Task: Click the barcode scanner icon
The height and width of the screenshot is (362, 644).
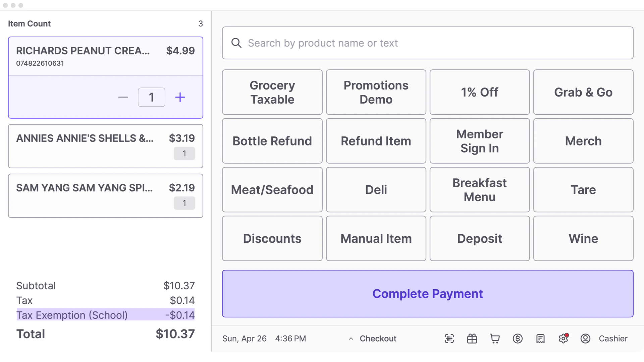Action: tap(449, 339)
